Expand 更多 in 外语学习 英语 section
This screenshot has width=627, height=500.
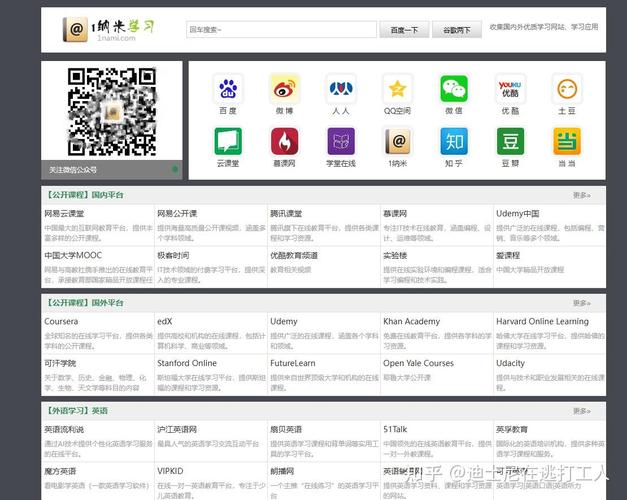tap(581, 410)
